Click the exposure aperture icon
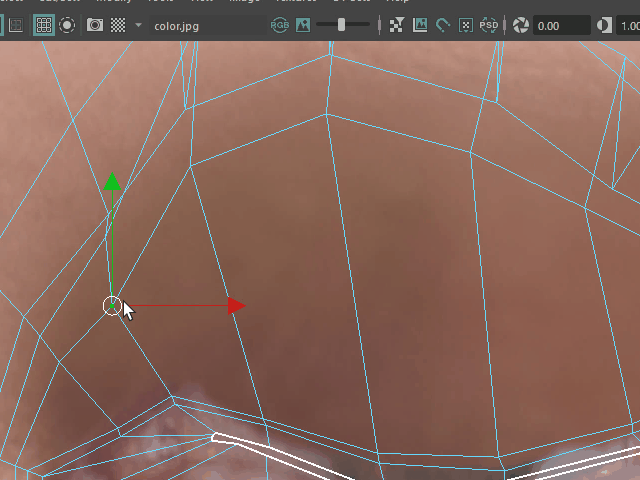The height and width of the screenshot is (480, 640). click(520, 26)
